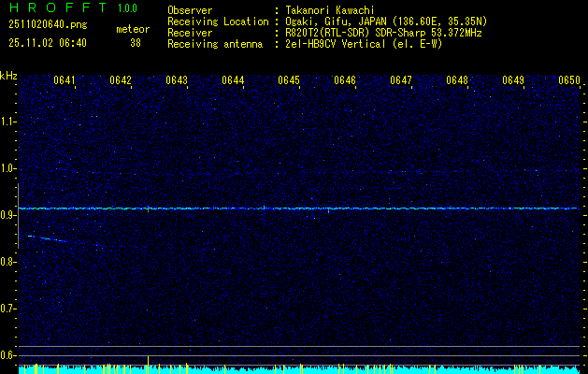This screenshot has height=374, width=588.
Task: Click the 1.0 kHz axis label
Action: tap(8, 168)
